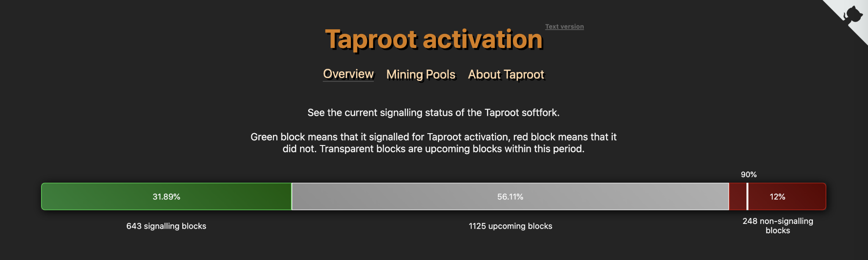Click the word "activation" in the page title
The height and width of the screenshot is (260, 868).
point(482,39)
